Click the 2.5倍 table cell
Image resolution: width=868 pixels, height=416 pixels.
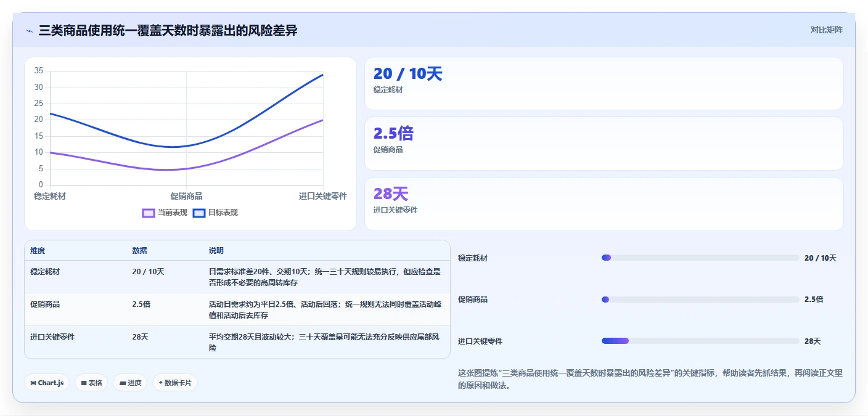pyautogui.click(x=141, y=304)
